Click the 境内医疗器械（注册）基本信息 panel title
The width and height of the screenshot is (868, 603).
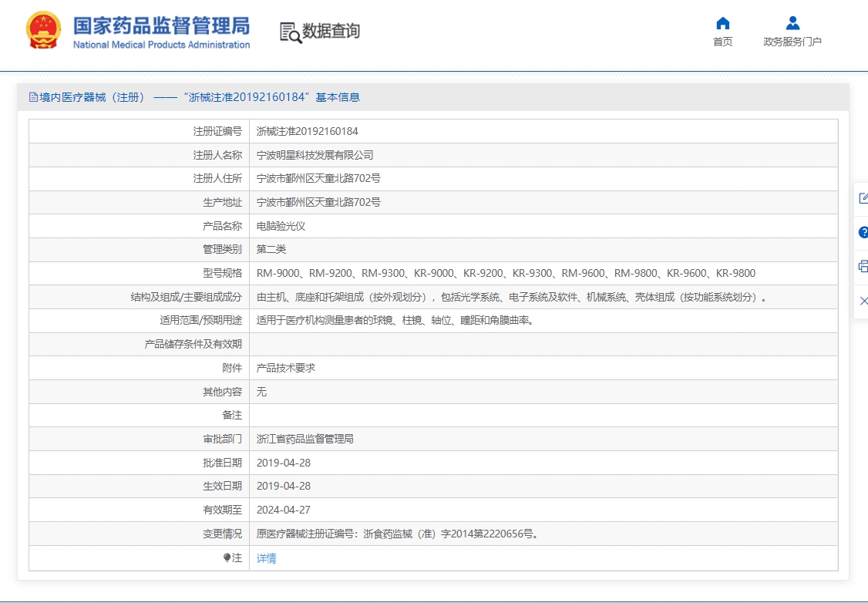coord(200,97)
